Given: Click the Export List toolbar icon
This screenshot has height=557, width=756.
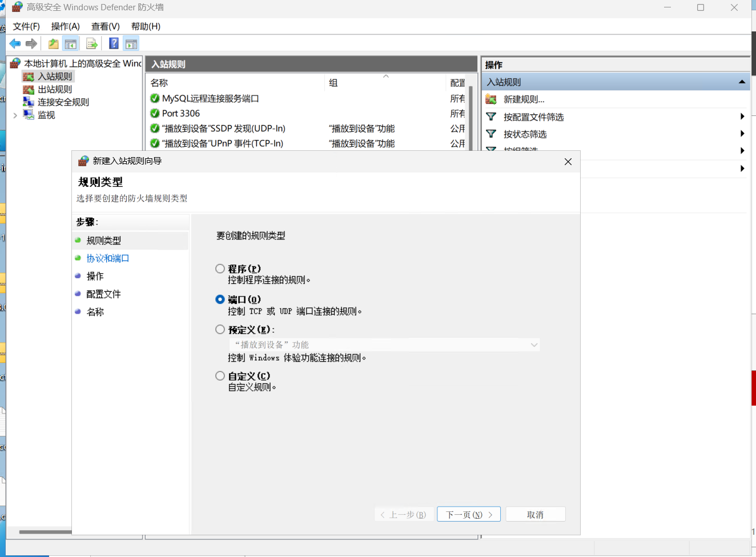Looking at the screenshot, I should click(x=91, y=43).
